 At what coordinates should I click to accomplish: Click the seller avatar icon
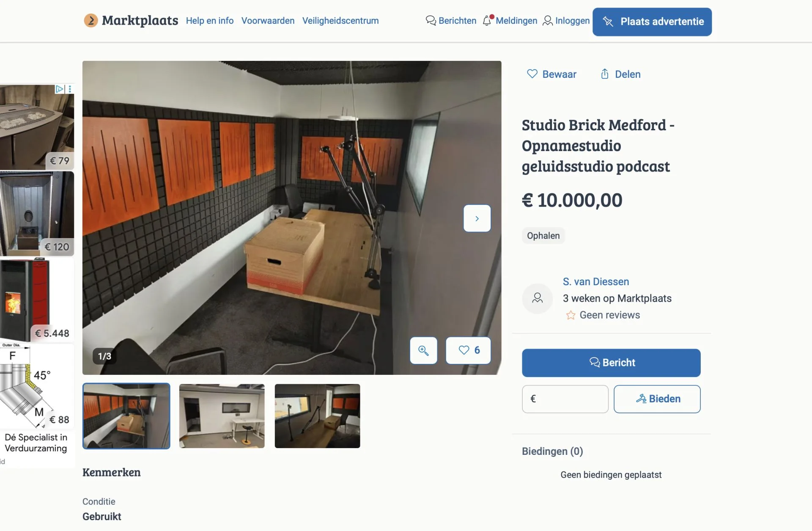538,298
